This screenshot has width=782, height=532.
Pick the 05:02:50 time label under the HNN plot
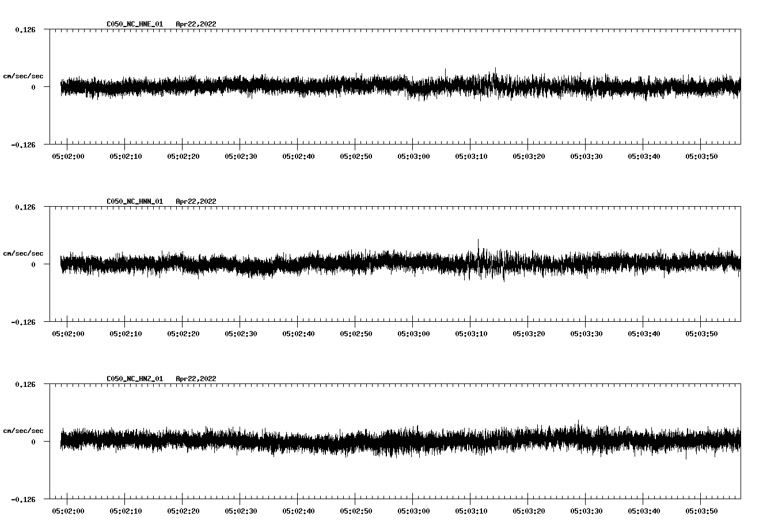coord(356,333)
